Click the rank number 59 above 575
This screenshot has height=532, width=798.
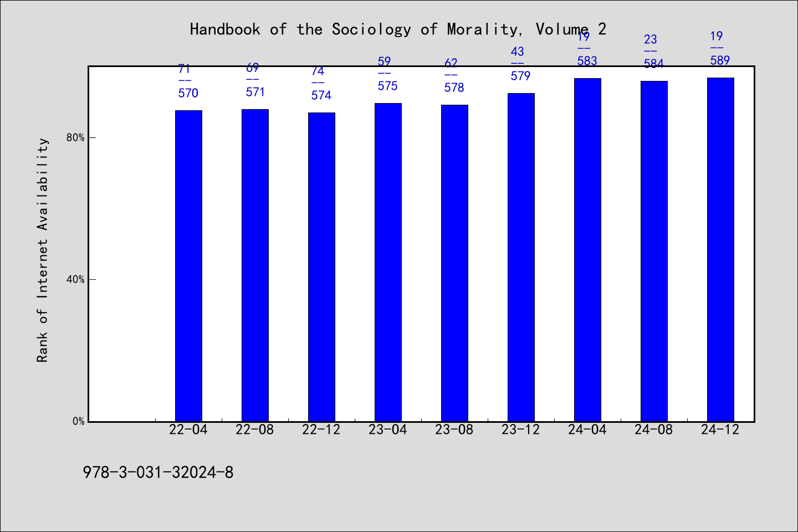[x=384, y=62]
